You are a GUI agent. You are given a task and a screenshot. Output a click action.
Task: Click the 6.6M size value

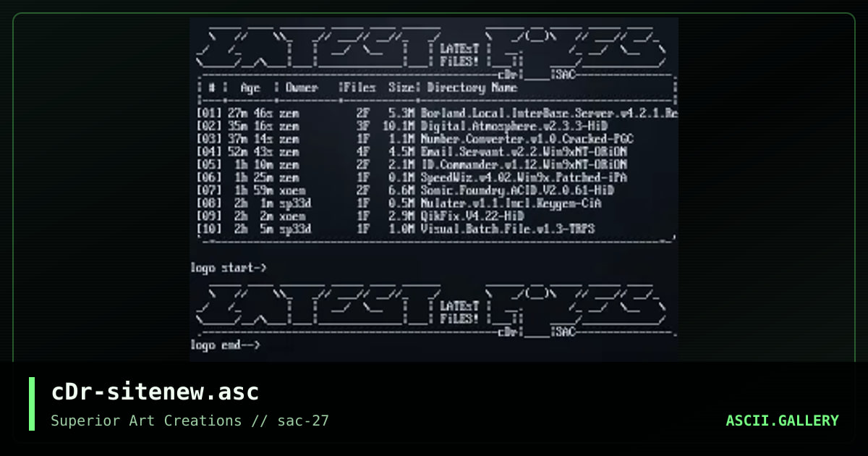(401, 190)
